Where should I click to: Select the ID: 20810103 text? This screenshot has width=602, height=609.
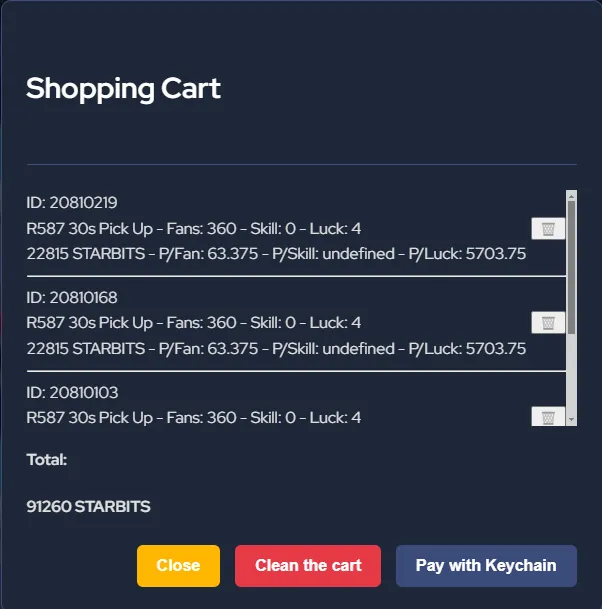coord(72,393)
